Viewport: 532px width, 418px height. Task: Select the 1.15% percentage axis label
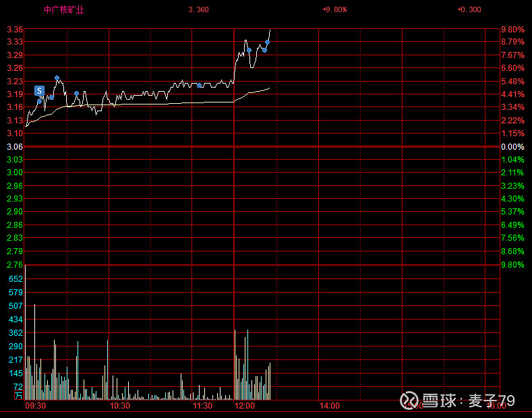point(512,133)
